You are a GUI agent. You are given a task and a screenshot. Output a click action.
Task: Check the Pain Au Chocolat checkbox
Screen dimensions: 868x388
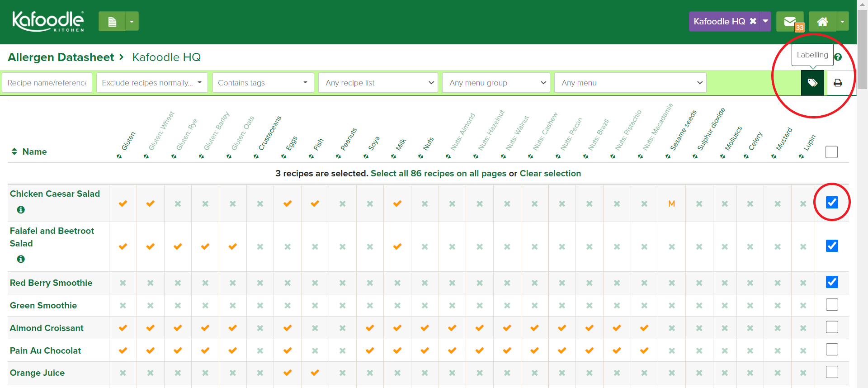pos(832,350)
